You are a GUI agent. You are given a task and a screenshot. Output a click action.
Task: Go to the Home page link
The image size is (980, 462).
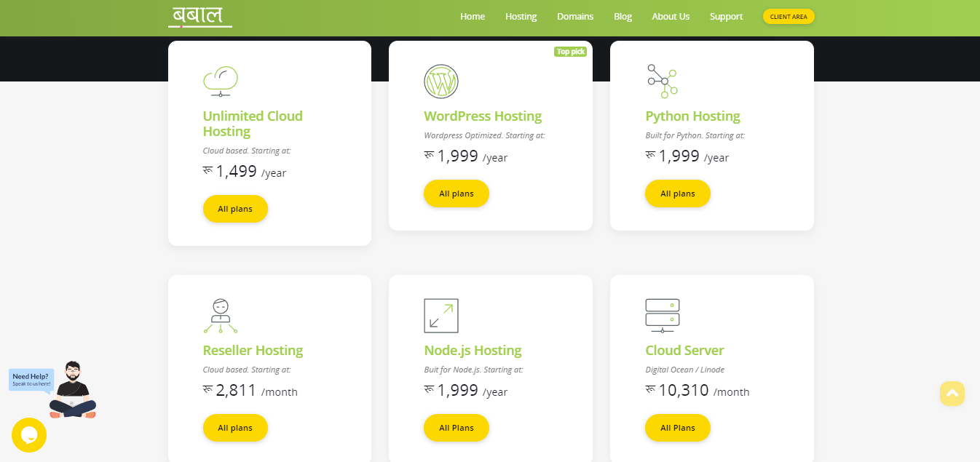click(x=473, y=17)
